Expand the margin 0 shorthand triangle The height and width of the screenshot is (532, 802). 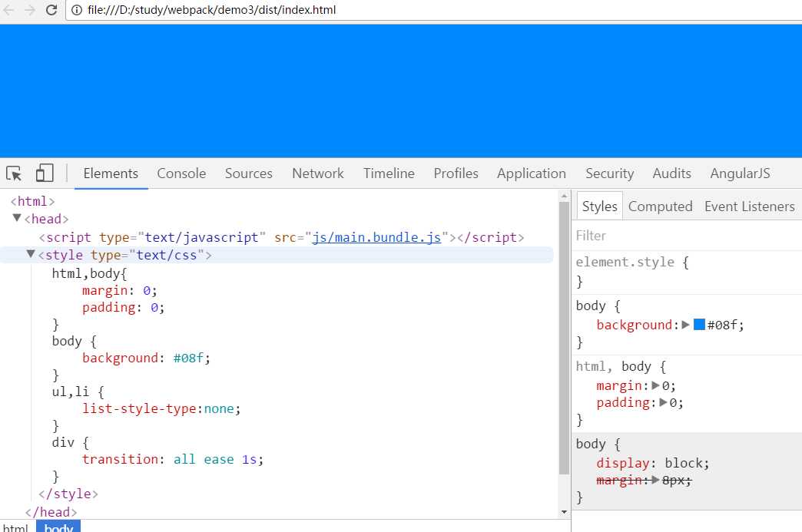pyautogui.click(x=656, y=385)
